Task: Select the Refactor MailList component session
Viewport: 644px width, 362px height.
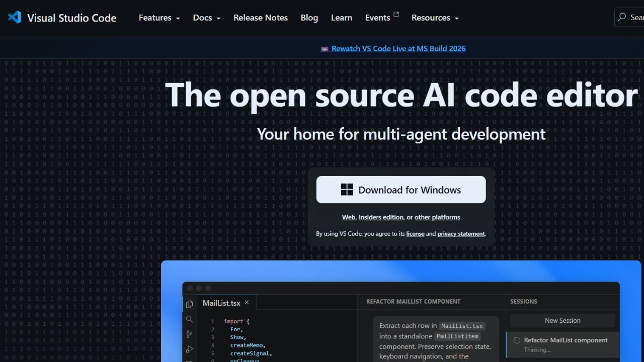Action: (x=562, y=344)
